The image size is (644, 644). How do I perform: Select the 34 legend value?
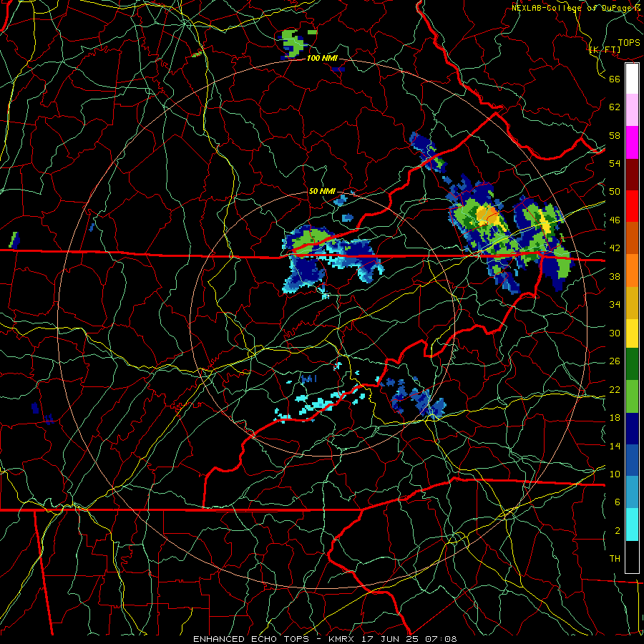pos(615,305)
